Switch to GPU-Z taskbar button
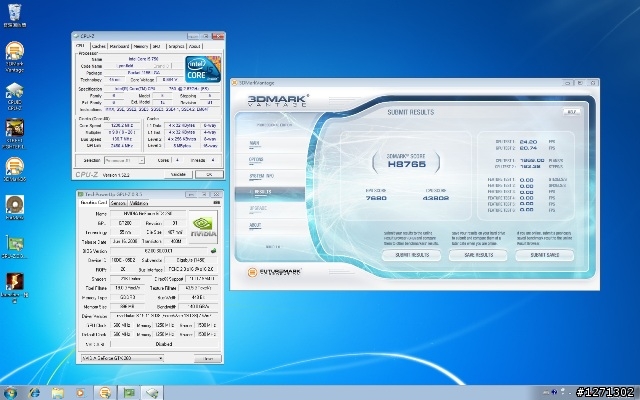The height and width of the screenshot is (400, 640). (x=129, y=393)
